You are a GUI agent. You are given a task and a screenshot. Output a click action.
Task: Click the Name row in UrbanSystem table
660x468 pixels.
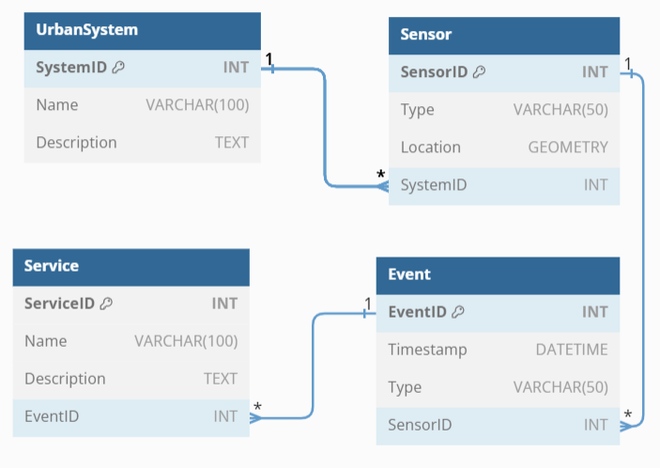(142, 105)
